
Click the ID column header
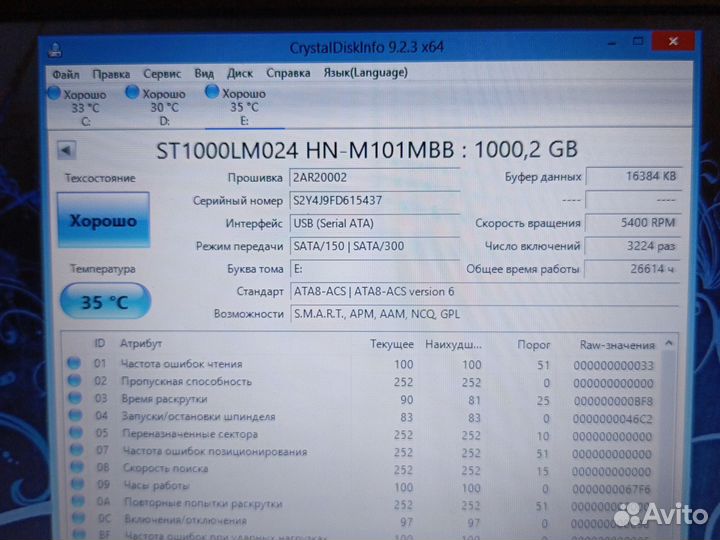click(100, 343)
